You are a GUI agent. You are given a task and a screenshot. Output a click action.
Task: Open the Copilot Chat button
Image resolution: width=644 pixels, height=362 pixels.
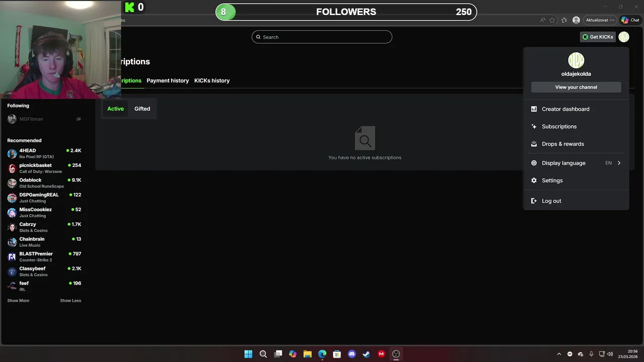pos(630,20)
